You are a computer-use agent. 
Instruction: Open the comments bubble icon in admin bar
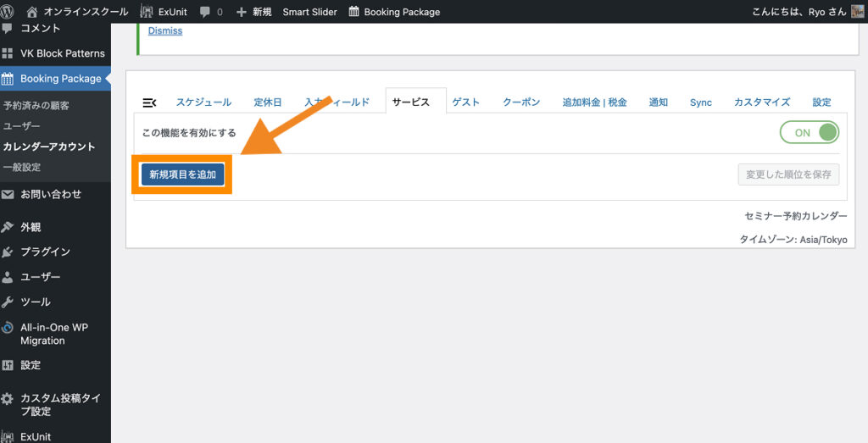(205, 12)
